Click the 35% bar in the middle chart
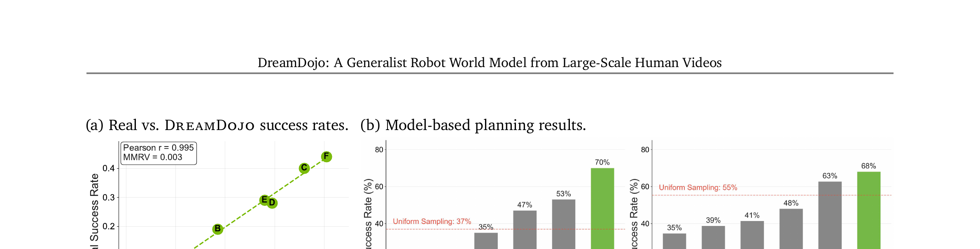 click(486, 241)
